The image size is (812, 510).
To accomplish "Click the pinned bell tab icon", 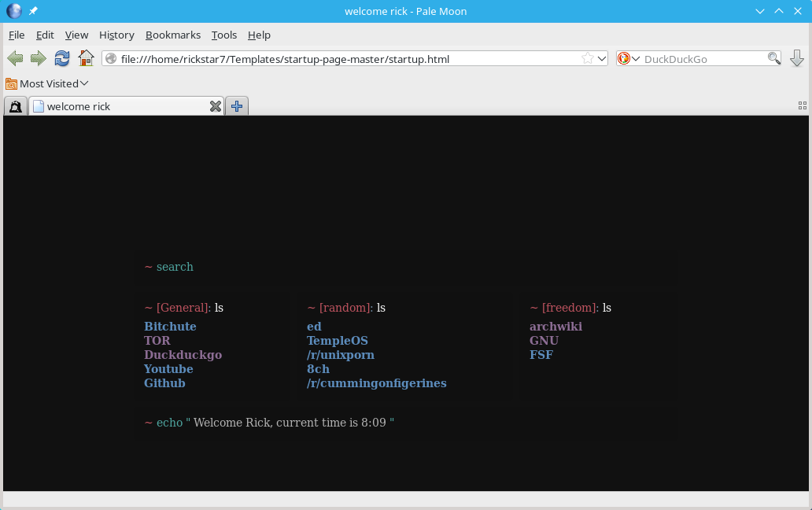I will click(x=16, y=106).
